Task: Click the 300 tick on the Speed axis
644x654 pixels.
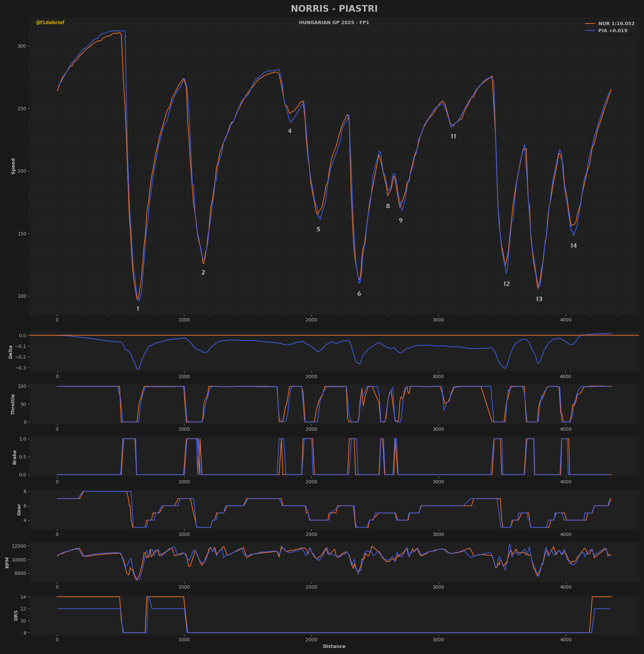Action: (22, 46)
